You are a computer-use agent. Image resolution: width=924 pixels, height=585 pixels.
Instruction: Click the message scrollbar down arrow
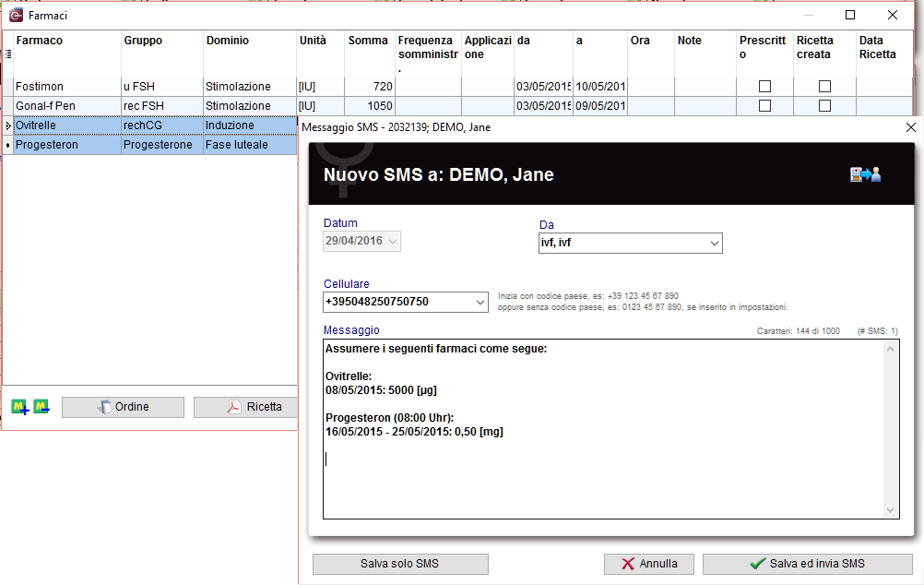[x=891, y=510]
